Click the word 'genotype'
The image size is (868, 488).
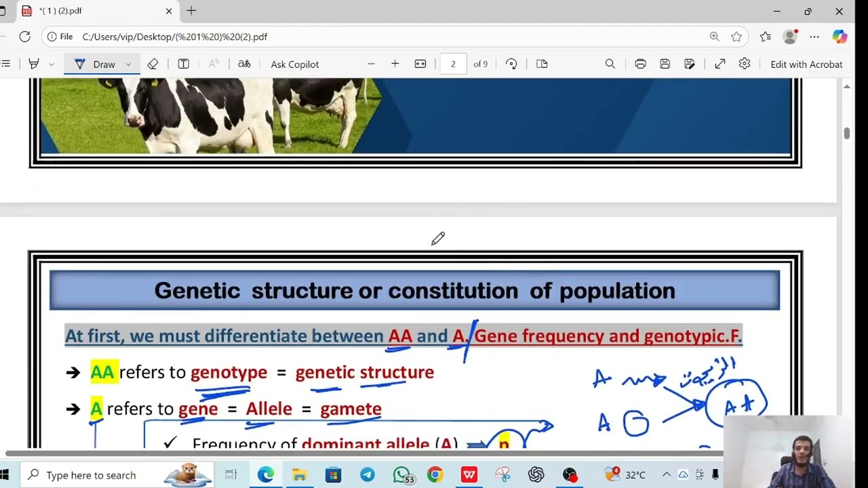[x=229, y=372]
